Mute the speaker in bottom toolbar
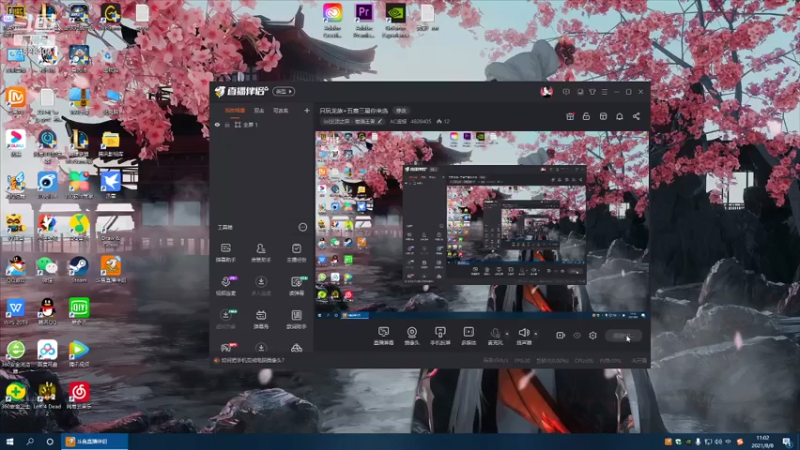This screenshot has width=800, height=450. [x=524, y=336]
